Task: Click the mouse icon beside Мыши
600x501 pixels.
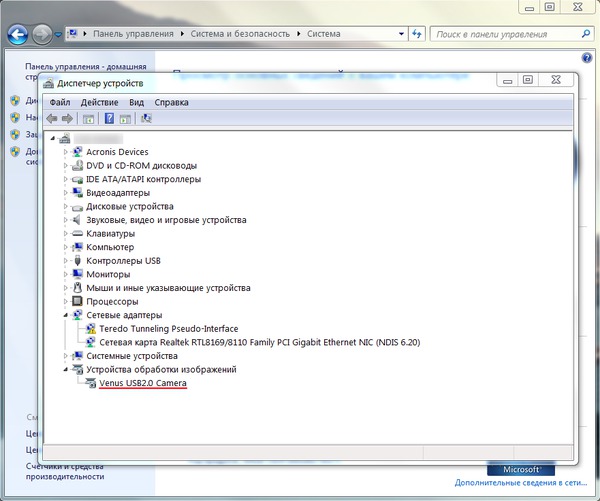Action: pyautogui.click(x=77, y=287)
